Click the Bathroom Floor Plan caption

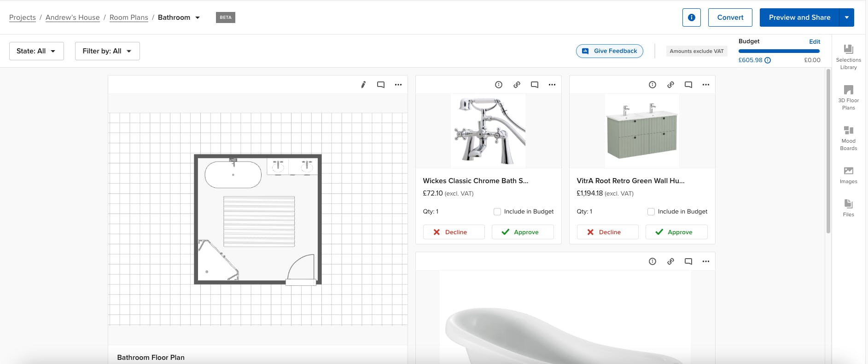(x=151, y=358)
